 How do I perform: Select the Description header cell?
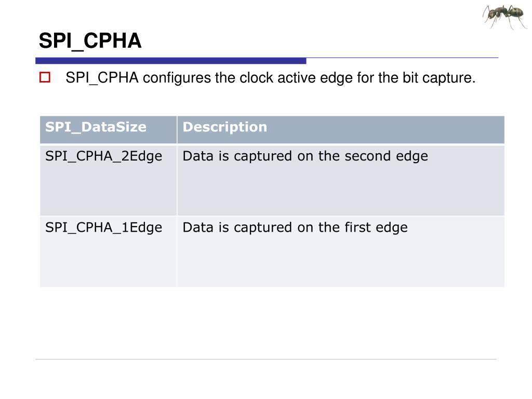(x=341, y=129)
